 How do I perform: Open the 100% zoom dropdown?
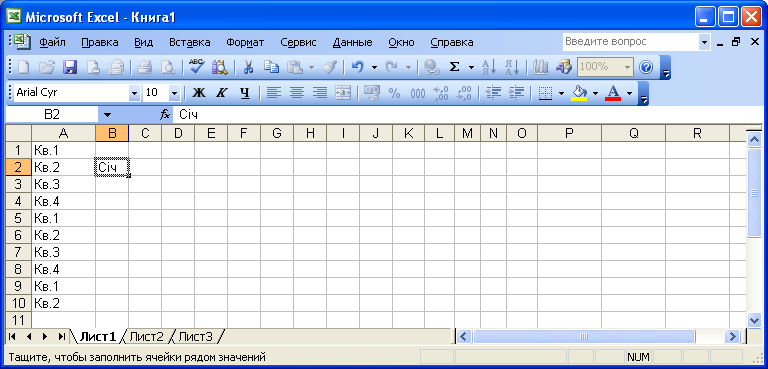click(x=627, y=67)
